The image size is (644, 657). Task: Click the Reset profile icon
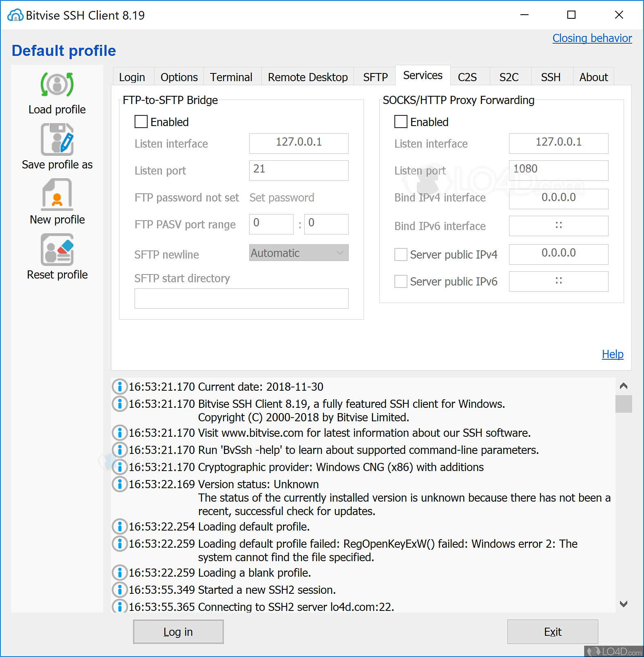click(x=57, y=250)
